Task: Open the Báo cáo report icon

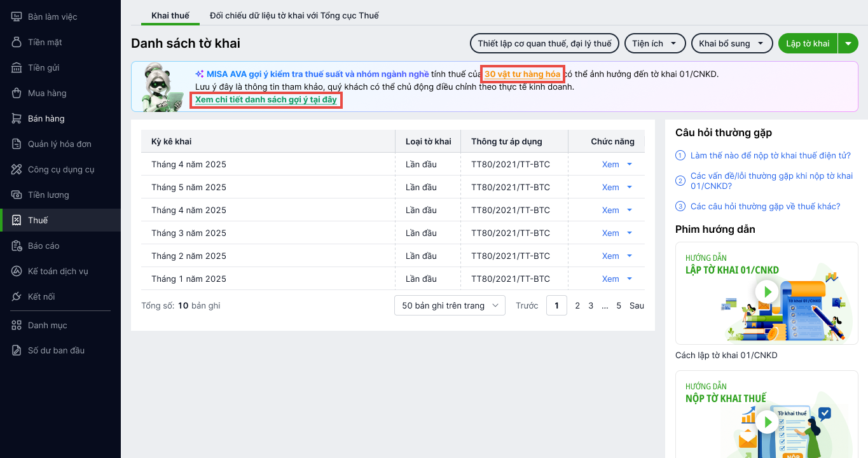Action: (x=17, y=246)
